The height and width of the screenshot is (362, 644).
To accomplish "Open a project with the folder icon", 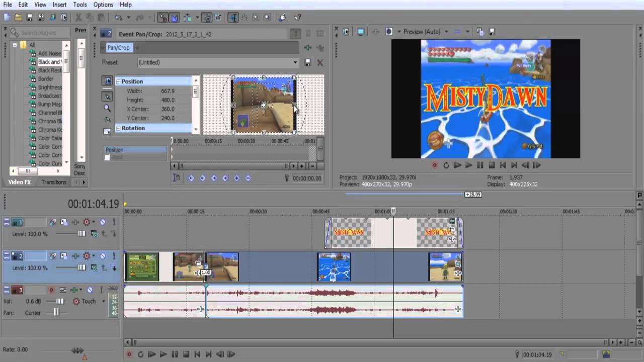I will coord(18,17).
